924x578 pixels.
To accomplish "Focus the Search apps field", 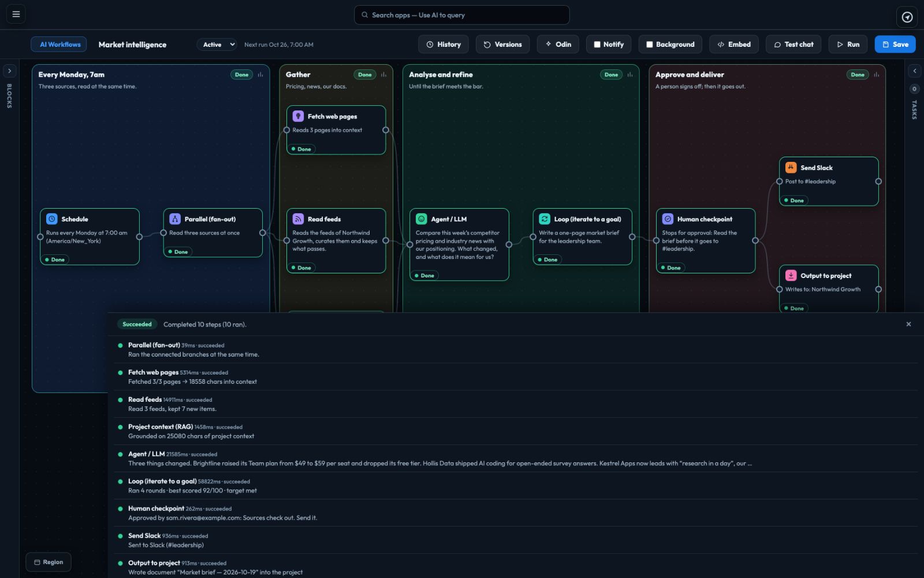I will pos(461,15).
